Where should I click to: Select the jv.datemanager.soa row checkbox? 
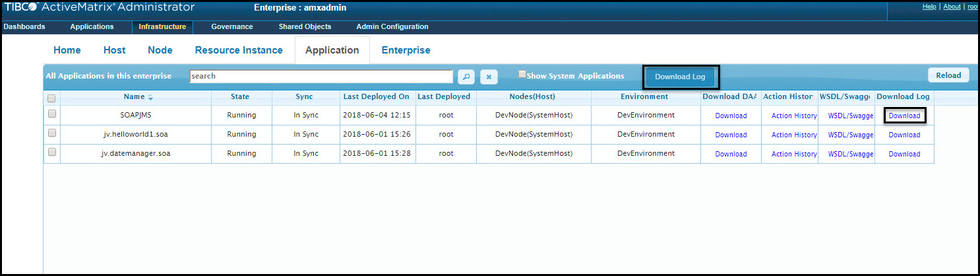[x=52, y=153]
